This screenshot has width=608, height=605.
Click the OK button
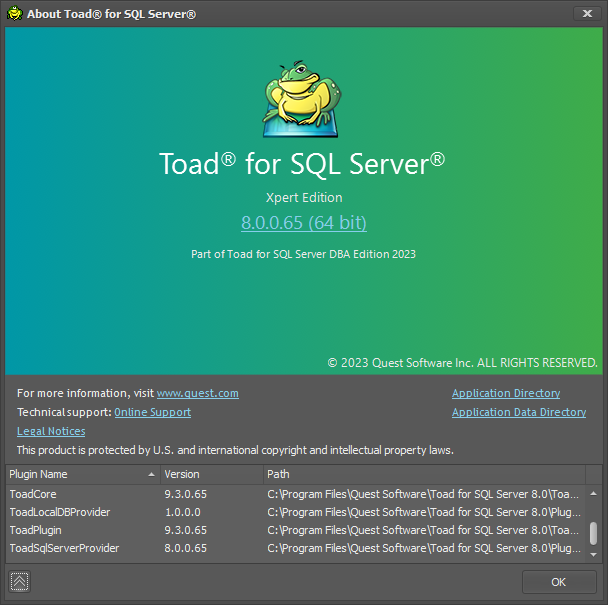click(559, 582)
